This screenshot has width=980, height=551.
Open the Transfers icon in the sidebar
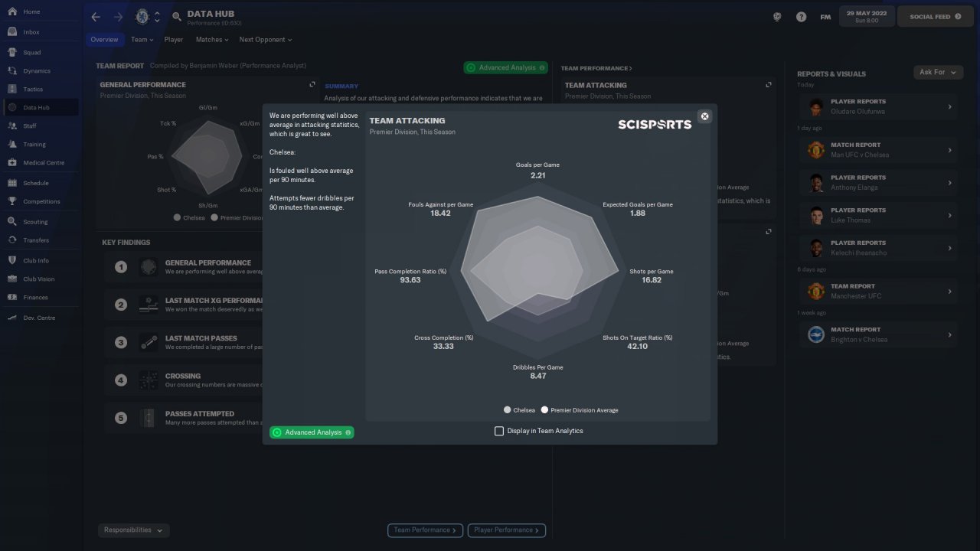pyautogui.click(x=12, y=240)
